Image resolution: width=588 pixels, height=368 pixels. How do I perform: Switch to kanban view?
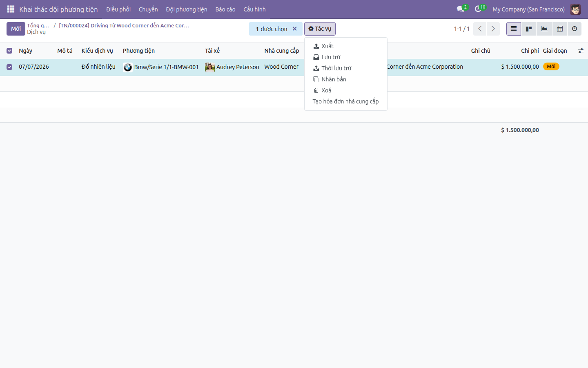528,29
